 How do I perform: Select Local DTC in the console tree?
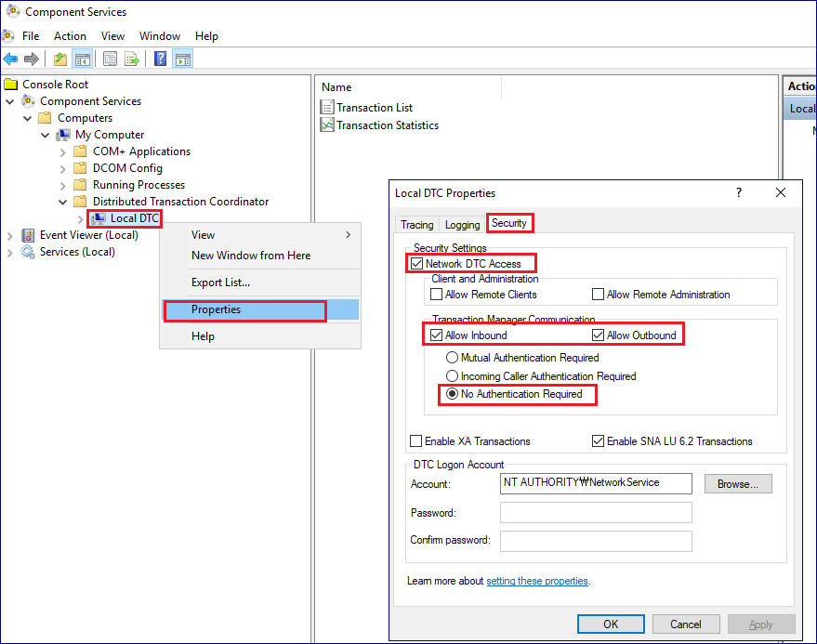131,218
